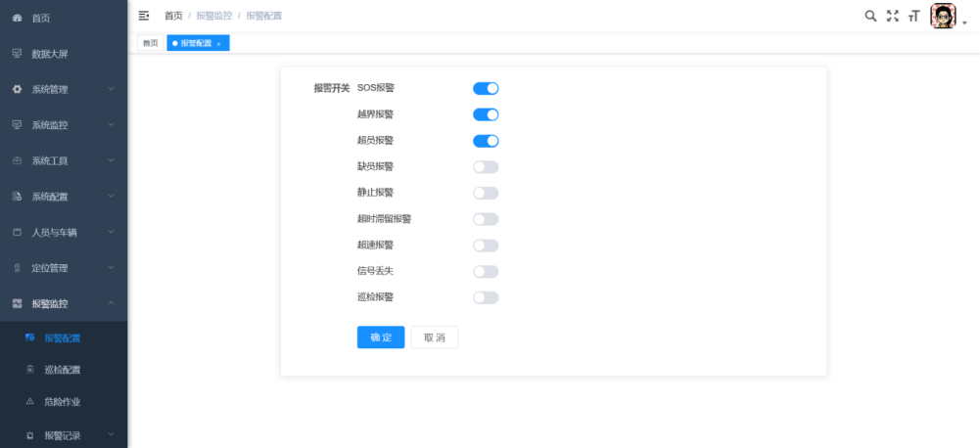Expand the 定位管理 chevron
Viewport: 980px width, 448px height.
[112, 267]
